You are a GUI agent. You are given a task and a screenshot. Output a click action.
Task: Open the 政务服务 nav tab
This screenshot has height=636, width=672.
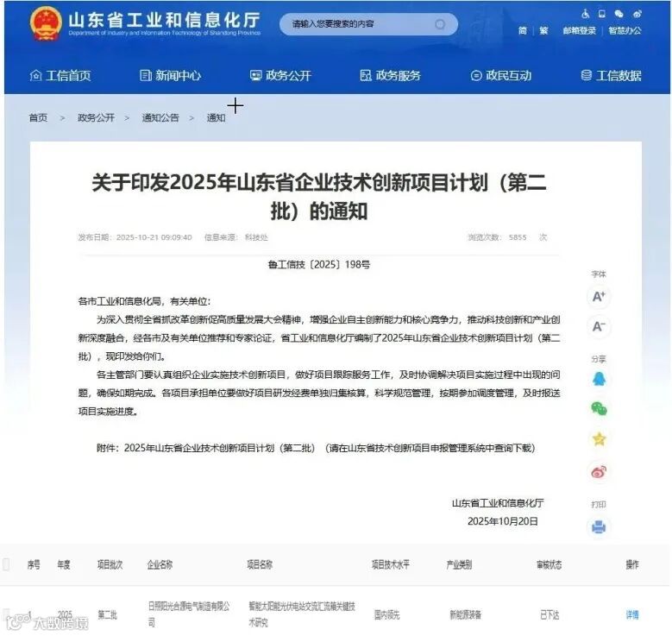pyautogui.click(x=390, y=75)
